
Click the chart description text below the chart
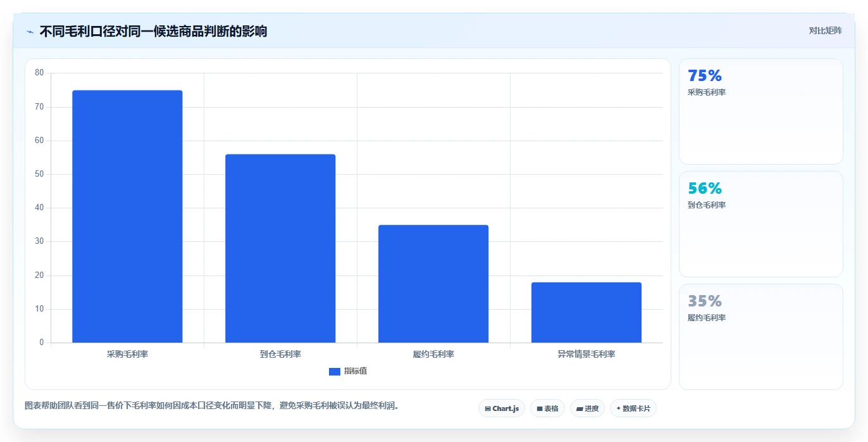(x=212, y=405)
